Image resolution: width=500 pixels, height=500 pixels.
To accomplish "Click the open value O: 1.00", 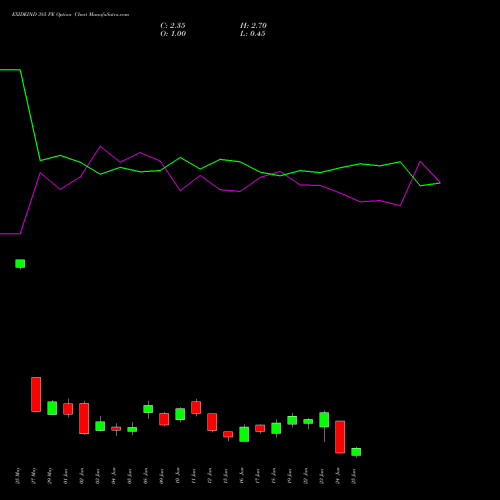I will point(173,34).
